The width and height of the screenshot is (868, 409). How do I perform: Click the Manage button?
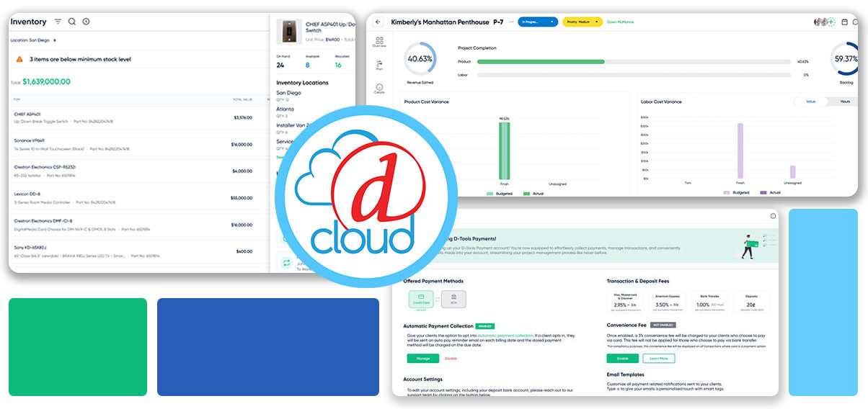pyautogui.click(x=422, y=358)
